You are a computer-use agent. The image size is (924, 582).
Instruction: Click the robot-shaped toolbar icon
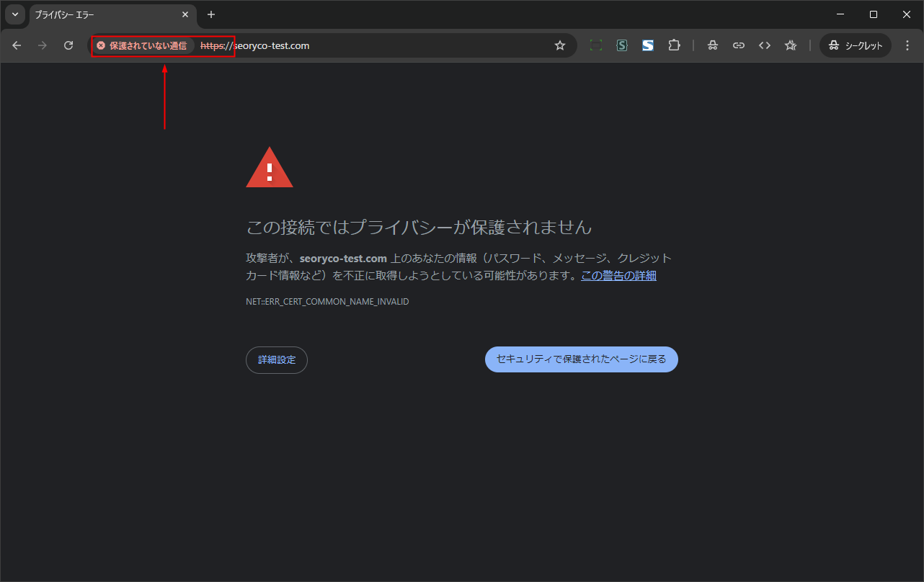[x=713, y=45]
